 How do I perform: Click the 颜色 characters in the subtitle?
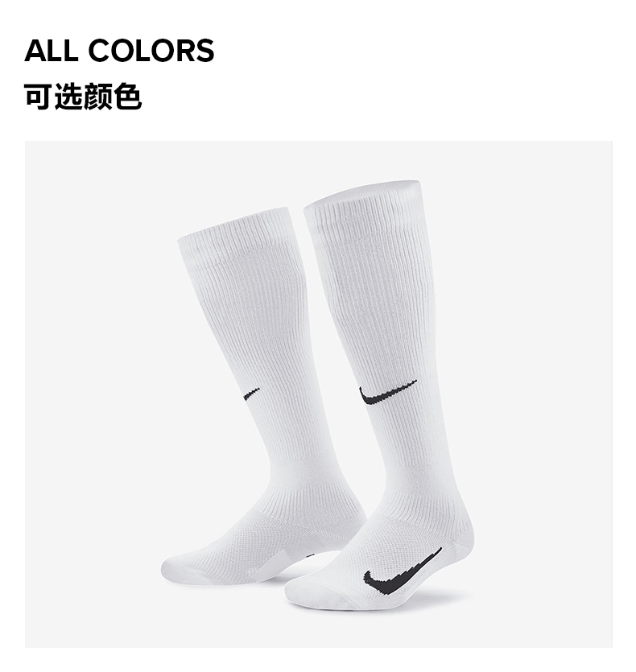113,96
